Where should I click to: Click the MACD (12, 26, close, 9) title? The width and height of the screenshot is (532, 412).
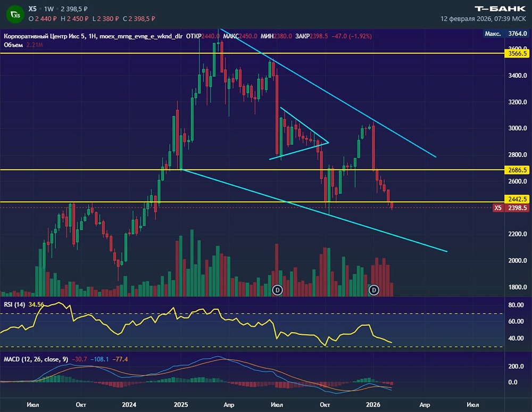click(36, 359)
